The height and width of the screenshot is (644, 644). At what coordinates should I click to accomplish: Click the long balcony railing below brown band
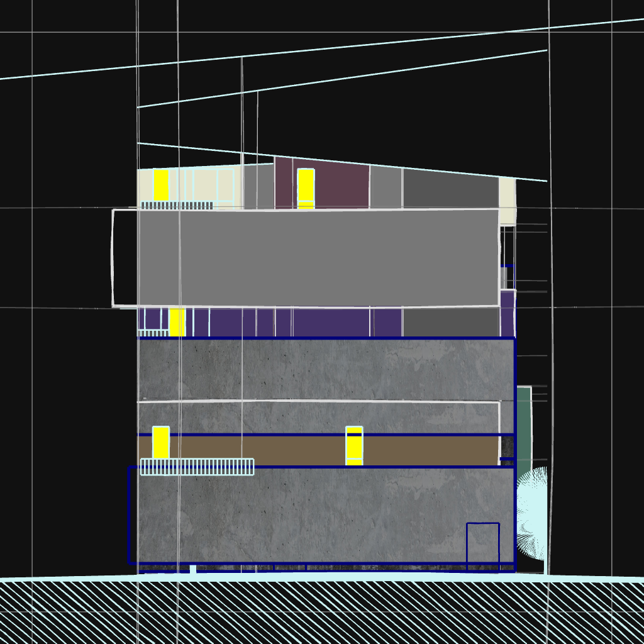[x=197, y=467]
